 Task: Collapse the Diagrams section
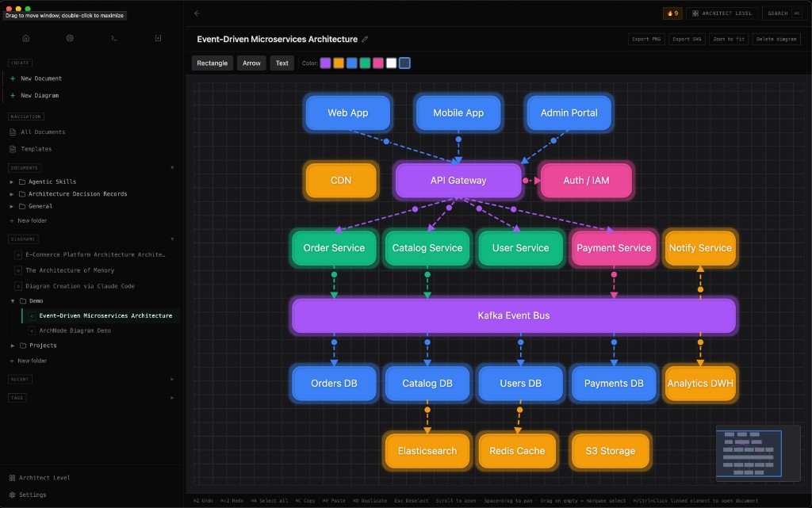click(172, 239)
